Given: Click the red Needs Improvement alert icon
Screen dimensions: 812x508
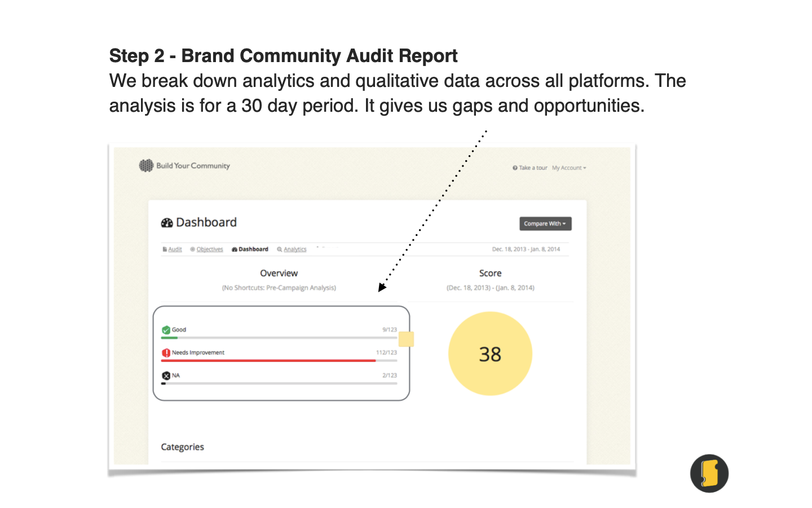Looking at the screenshot, I should (x=166, y=353).
